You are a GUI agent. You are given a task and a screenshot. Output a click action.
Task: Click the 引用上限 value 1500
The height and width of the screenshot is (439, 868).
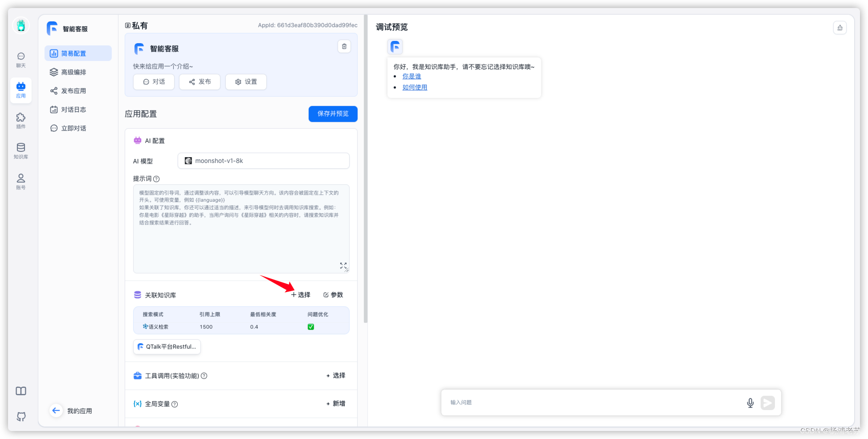point(206,327)
